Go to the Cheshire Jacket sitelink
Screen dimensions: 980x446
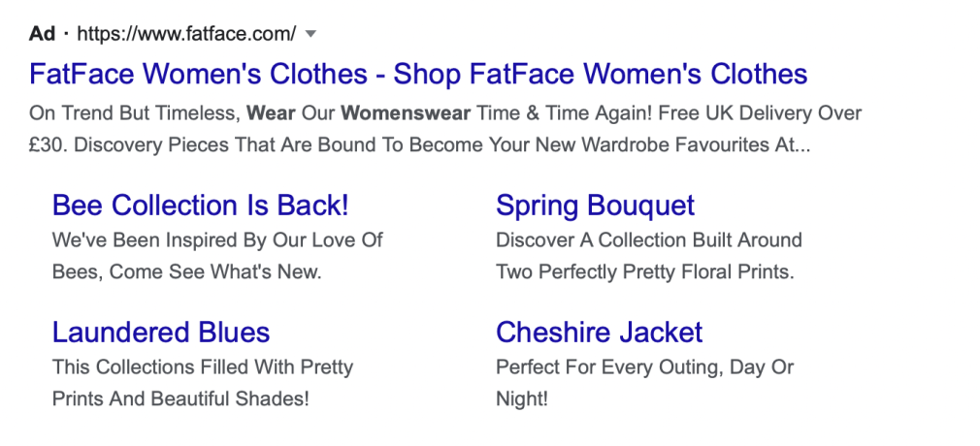pyautogui.click(x=599, y=333)
